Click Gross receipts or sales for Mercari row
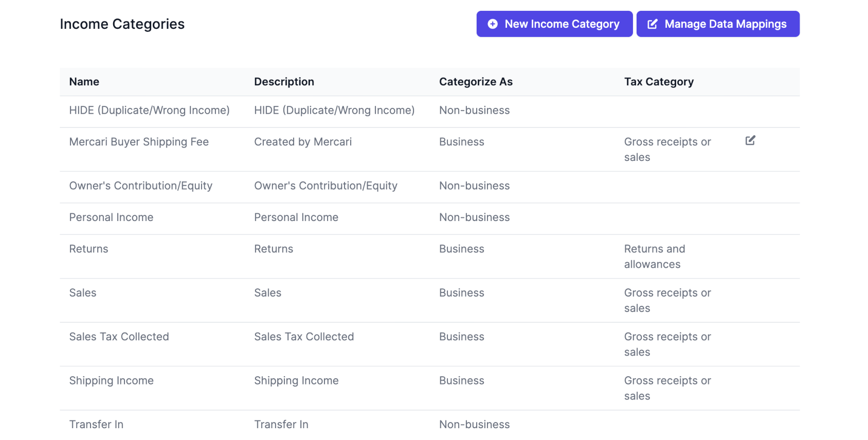 [x=667, y=150]
